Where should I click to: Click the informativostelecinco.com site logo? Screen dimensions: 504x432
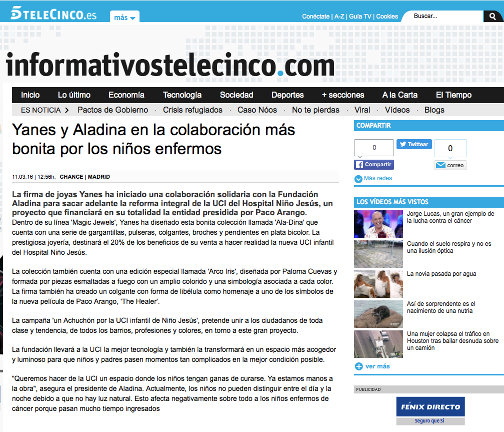[170, 66]
